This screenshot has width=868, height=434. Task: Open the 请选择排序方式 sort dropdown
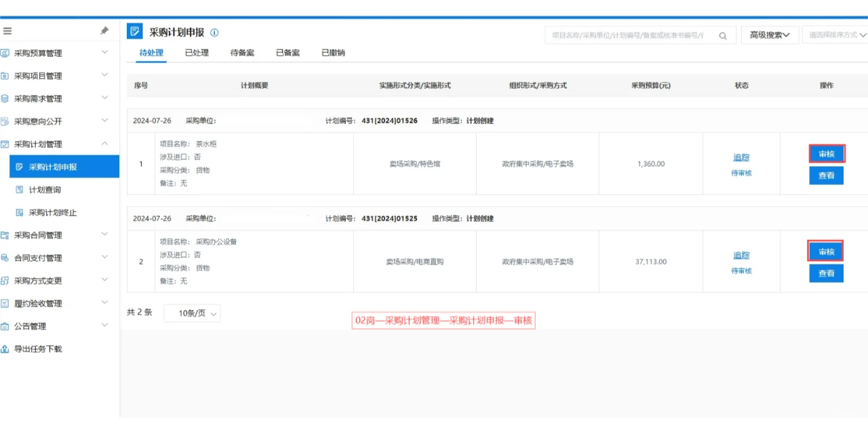tap(835, 35)
